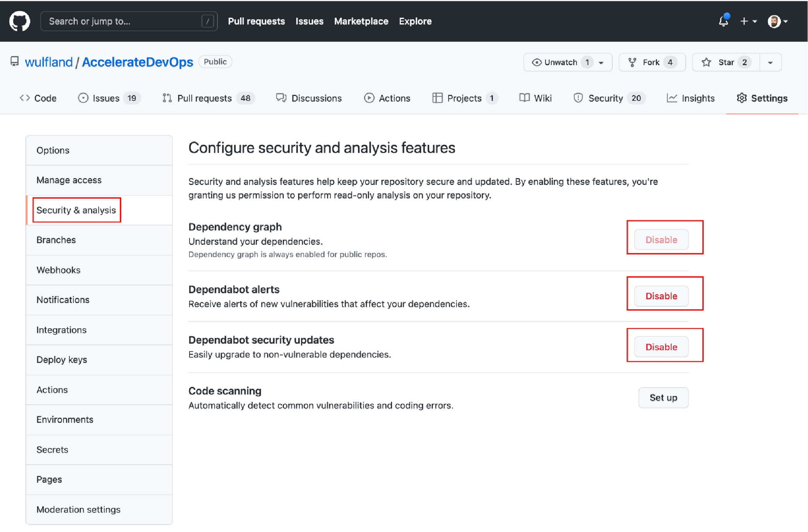
Task: Click the Settings gear icon
Action: pyautogui.click(x=742, y=98)
